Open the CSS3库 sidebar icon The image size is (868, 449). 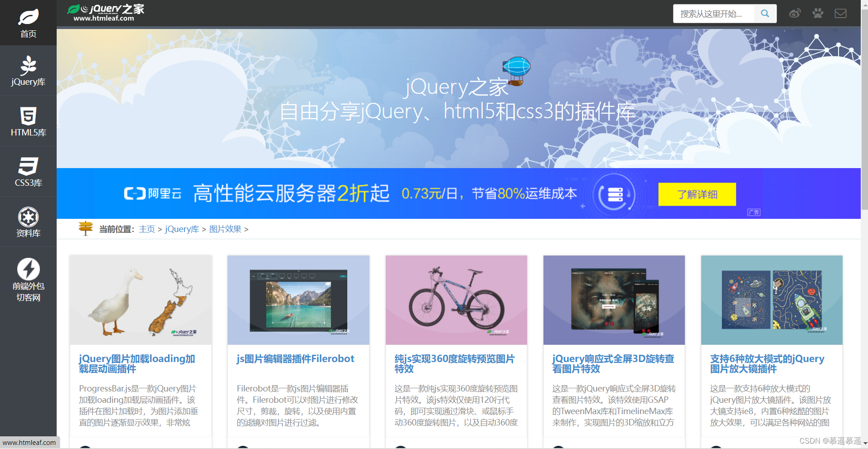click(28, 166)
